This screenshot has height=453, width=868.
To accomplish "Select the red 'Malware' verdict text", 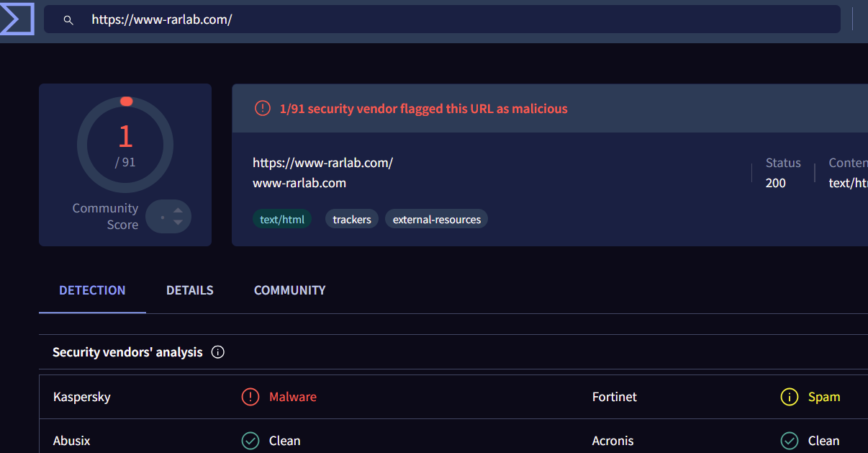I will point(293,397).
